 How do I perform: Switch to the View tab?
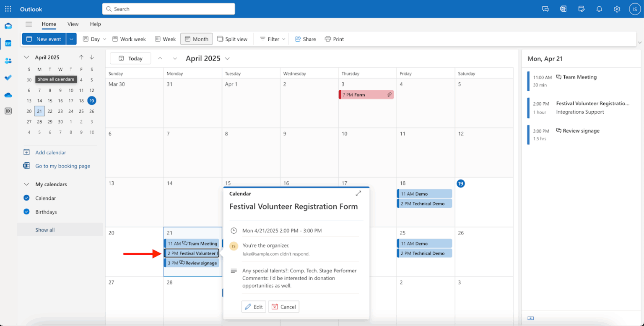[73, 24]
